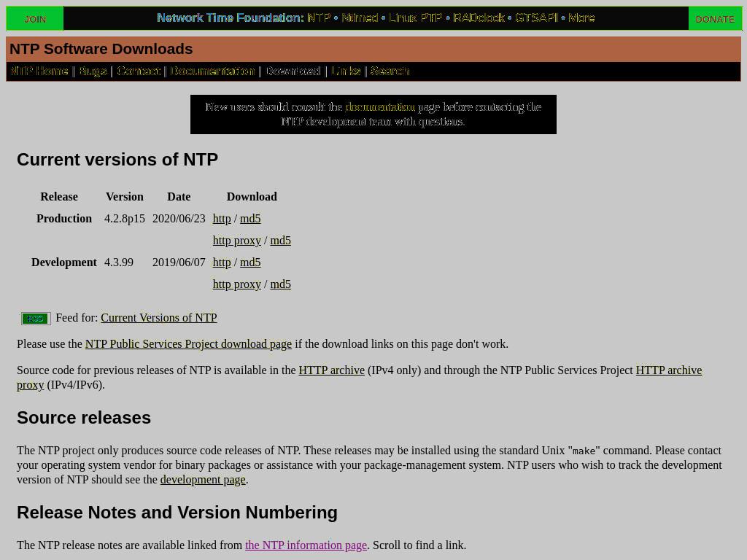747x560 pixels.
Task: Download Production release via http link
Action: [222, 219]
